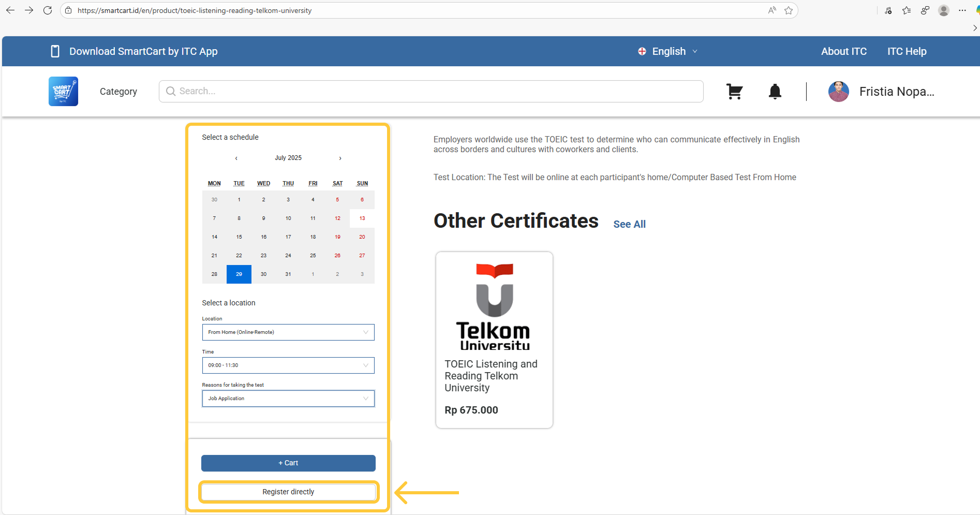
Task: Click the SmartCart logo
Action: pos(63,92)
